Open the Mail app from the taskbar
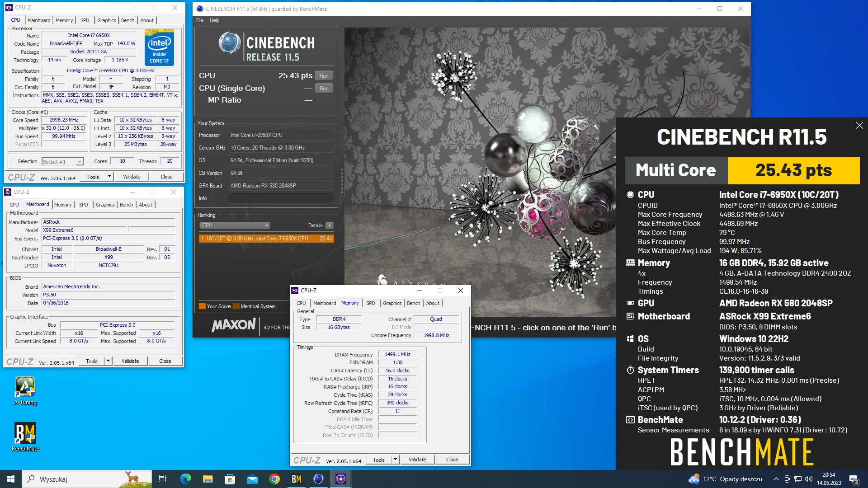 (252, 479)
